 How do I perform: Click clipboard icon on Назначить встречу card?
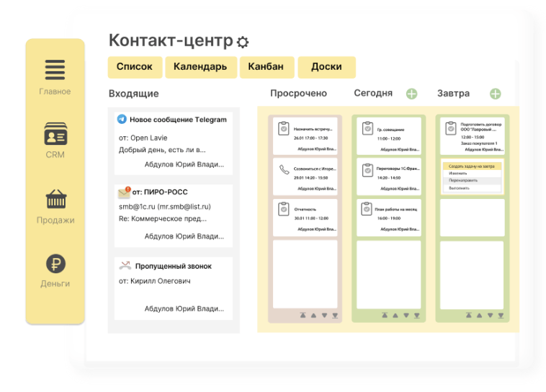284,128
